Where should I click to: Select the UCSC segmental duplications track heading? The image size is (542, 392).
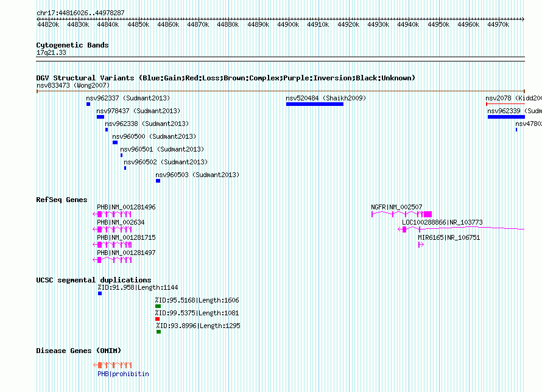point(94,280)
